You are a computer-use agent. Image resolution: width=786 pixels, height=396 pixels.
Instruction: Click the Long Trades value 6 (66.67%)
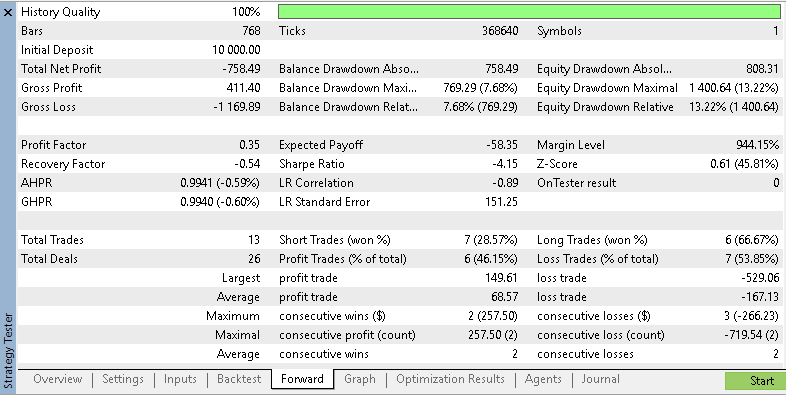(x=752, y=241)
